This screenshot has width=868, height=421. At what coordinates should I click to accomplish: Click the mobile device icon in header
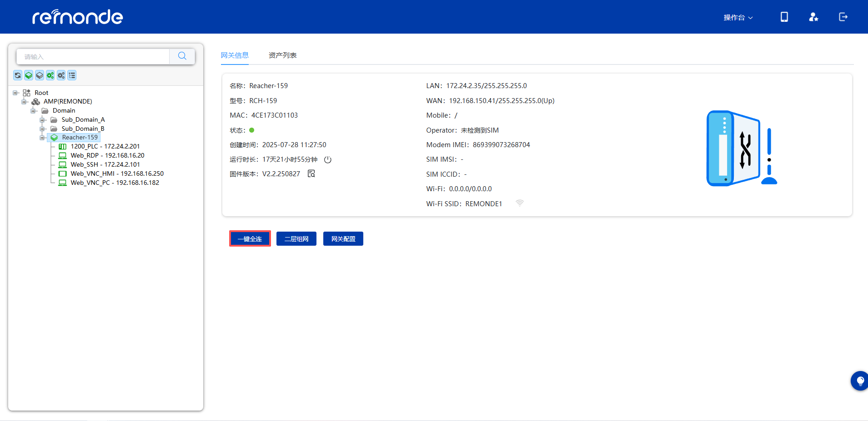[784, 17]
